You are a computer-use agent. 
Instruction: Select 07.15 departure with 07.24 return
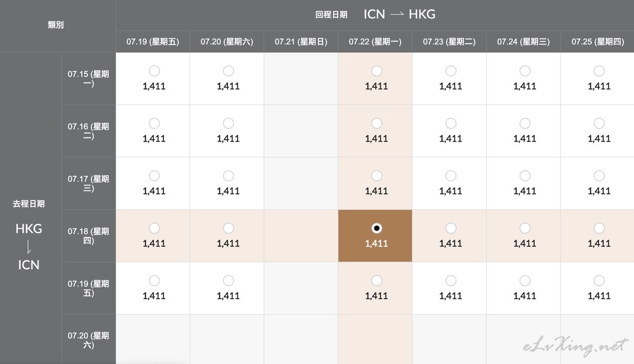pyautogui.click(x=525, y=71)
